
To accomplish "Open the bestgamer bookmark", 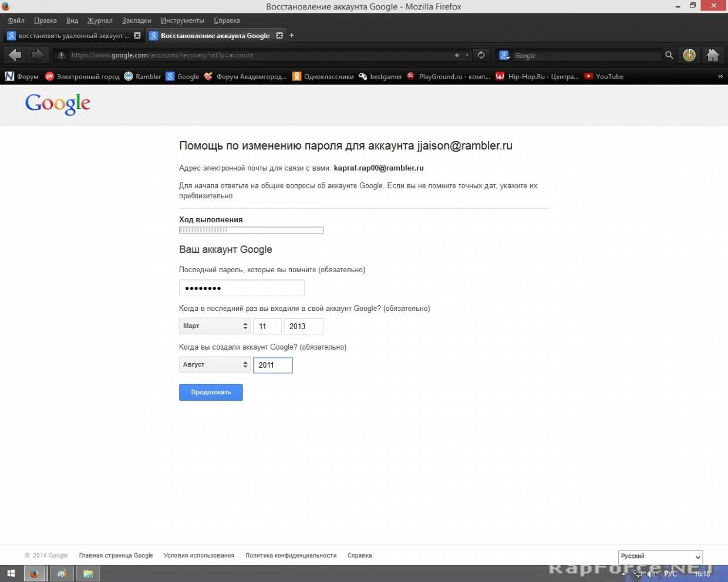I will [x=380, y=76].
